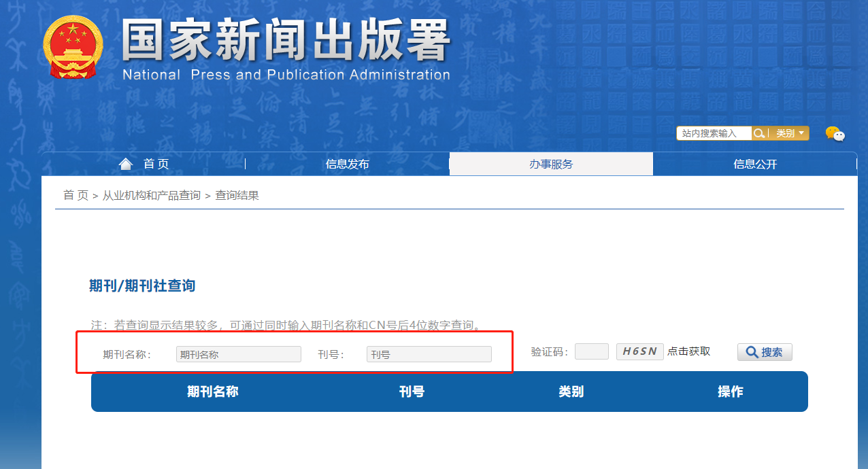Click the 期刊/期刊社查询 heading
868x469 pixels.
(142, 285)
